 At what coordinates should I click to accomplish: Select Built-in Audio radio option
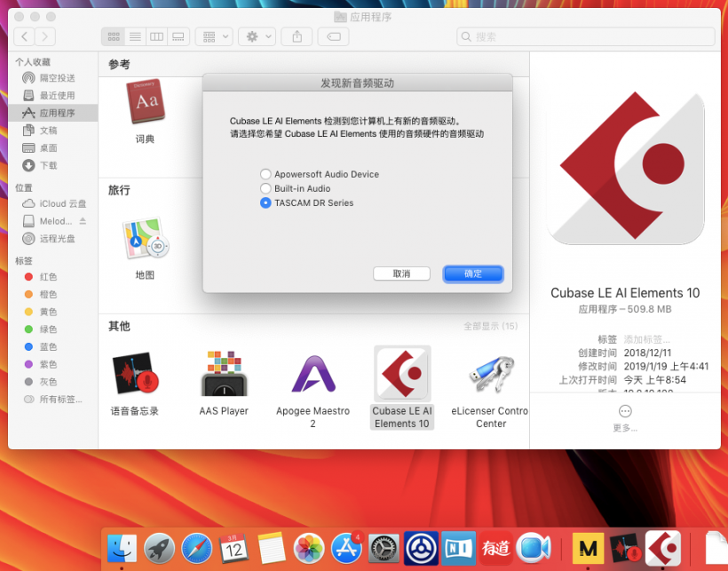pos(265,188)
